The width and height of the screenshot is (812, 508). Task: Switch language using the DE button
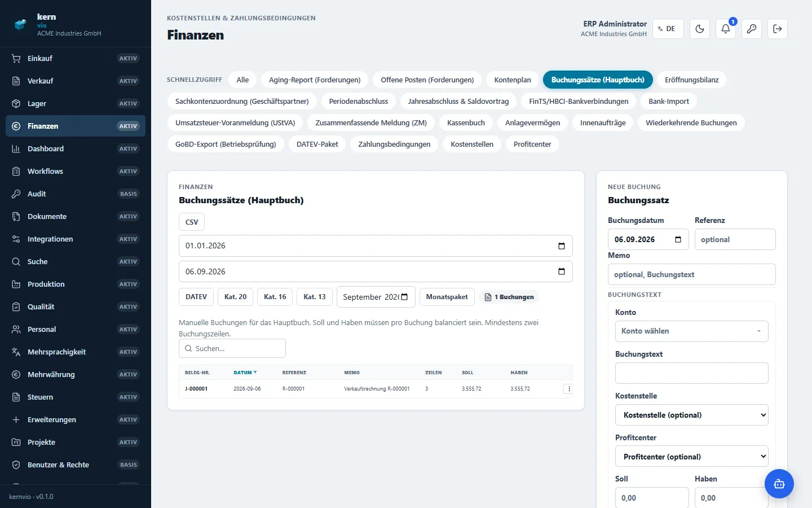(668, 29)
